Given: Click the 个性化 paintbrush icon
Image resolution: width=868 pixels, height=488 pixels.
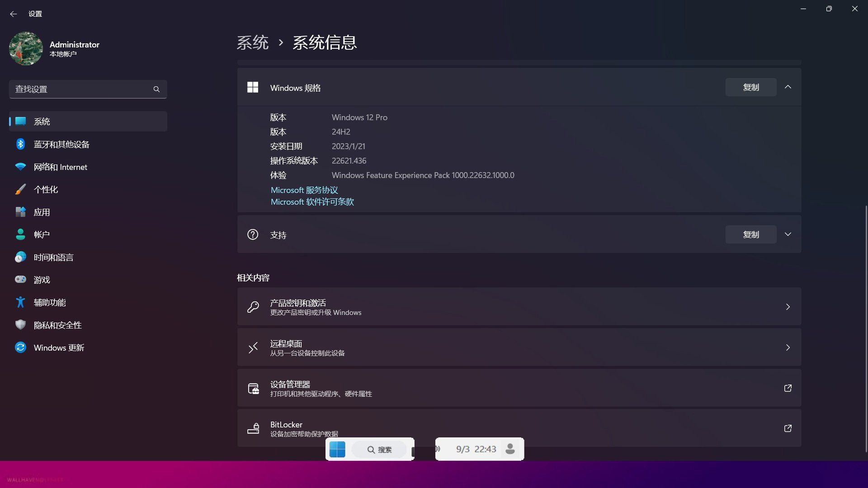Looking at the screenshot, I should (20, 189).
